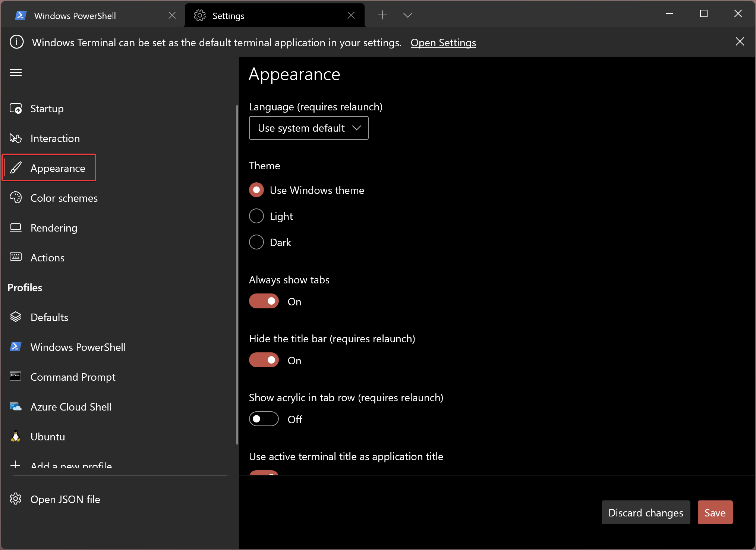Viewport: 756px width, 550px height.
Task: Open the Interaction settings page
Action: tap(119, 138)
